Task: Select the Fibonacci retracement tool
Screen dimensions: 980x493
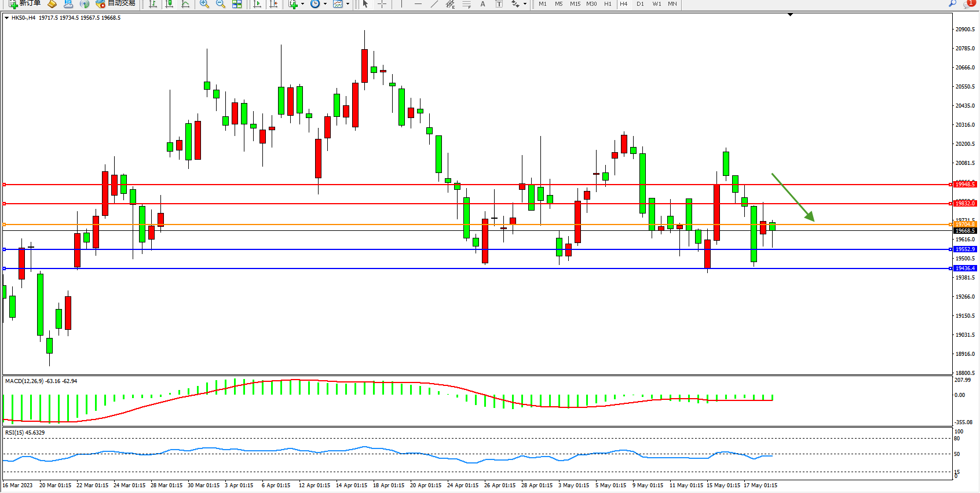Action: click(x=466, y=4)
